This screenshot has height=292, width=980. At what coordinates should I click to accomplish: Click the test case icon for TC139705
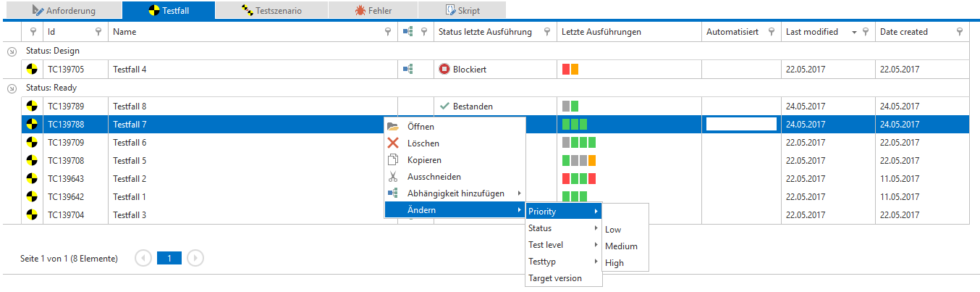point(32,70)
